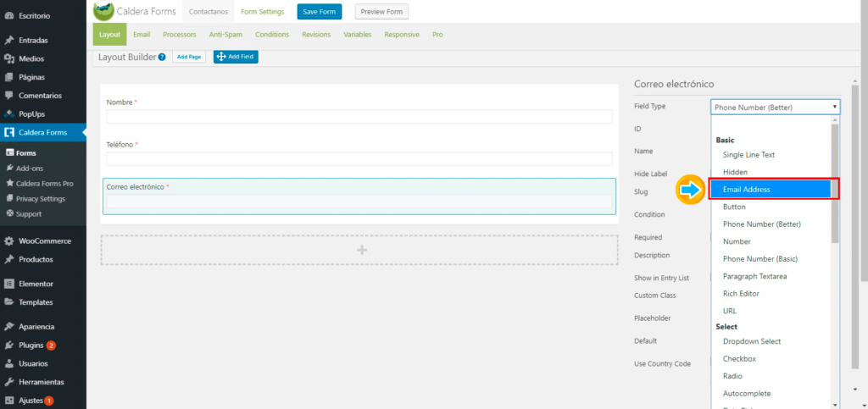This screenshot has height=409, width=868.
Task: Switch to the Processors tab
Action: [180, 35]
